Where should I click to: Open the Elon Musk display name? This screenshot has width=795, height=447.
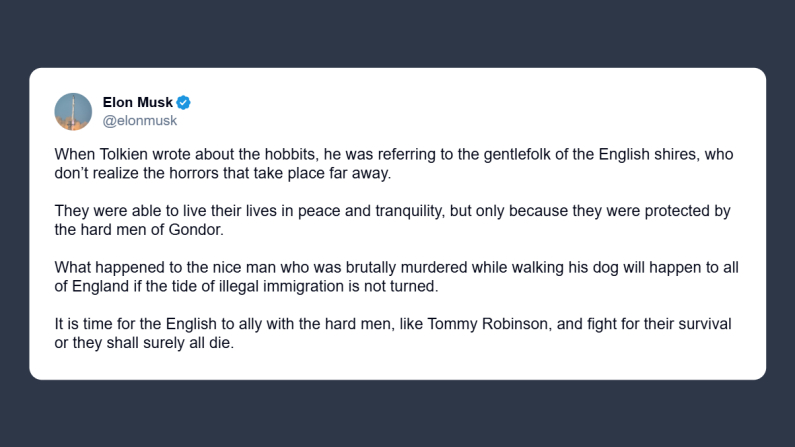point(138,102)
